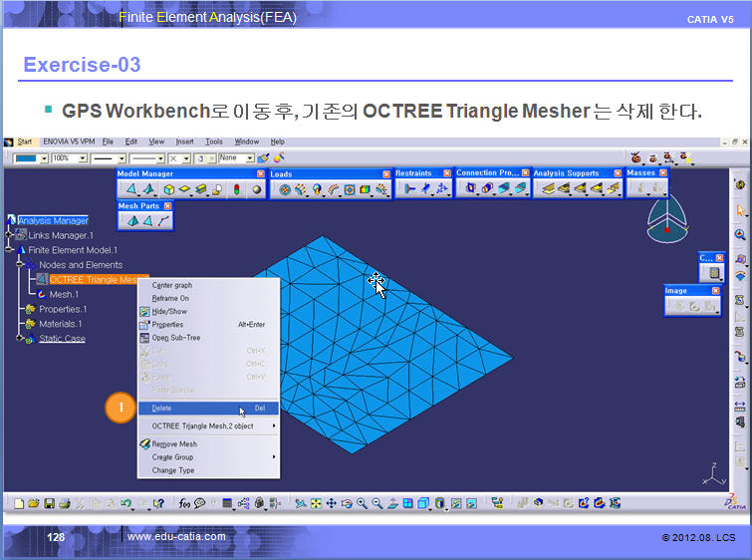Image resolution: width=752 pixels, height=560 pixels.
Task: Collapse the Finite Element Model.1 node
Action: pyautogui.click(x=9, y=249)
